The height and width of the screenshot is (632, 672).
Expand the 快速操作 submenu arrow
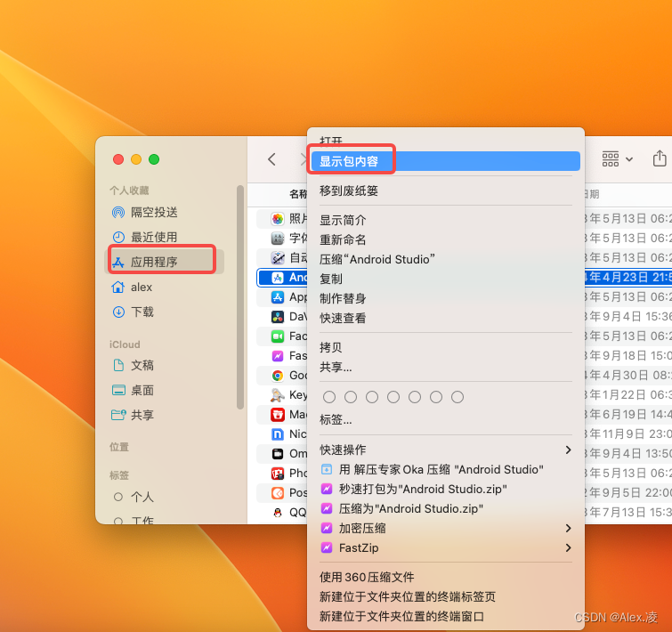568,450
